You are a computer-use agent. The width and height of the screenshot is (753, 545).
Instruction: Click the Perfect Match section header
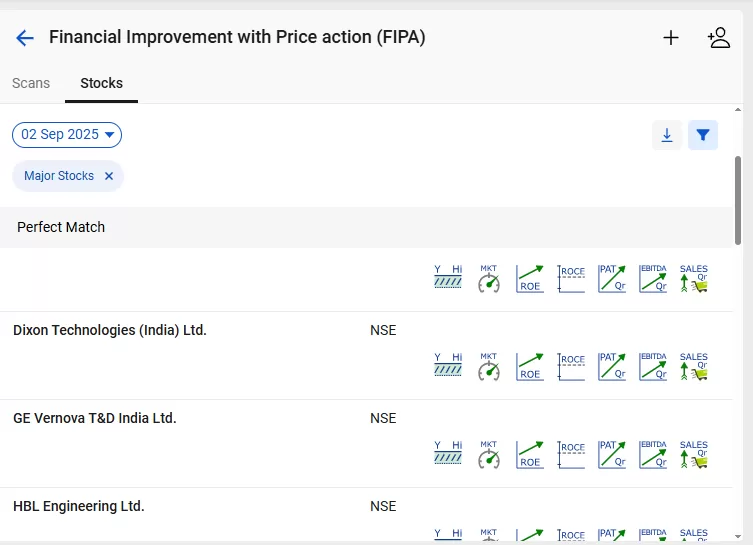click(366, 227)
